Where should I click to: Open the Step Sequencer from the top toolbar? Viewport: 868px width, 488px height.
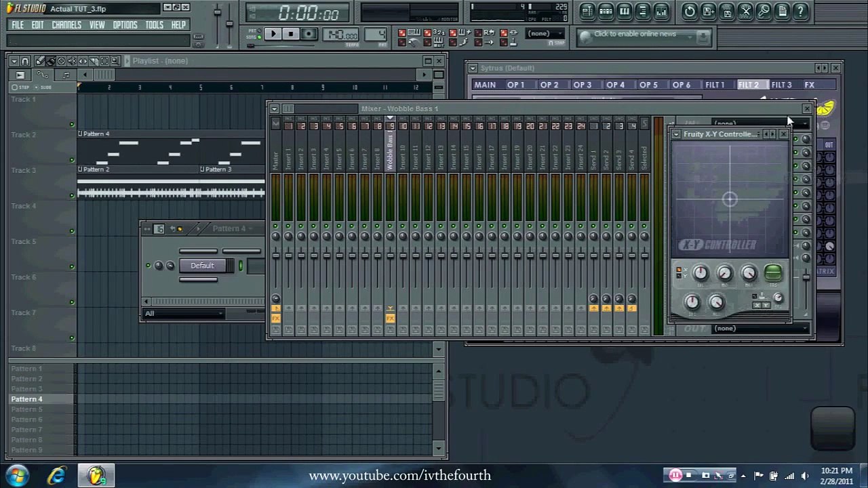(606, 12)
